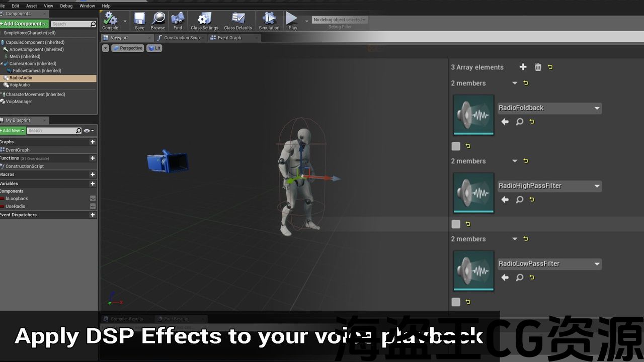Click the Lit view mode button

[x=154, y=48]
